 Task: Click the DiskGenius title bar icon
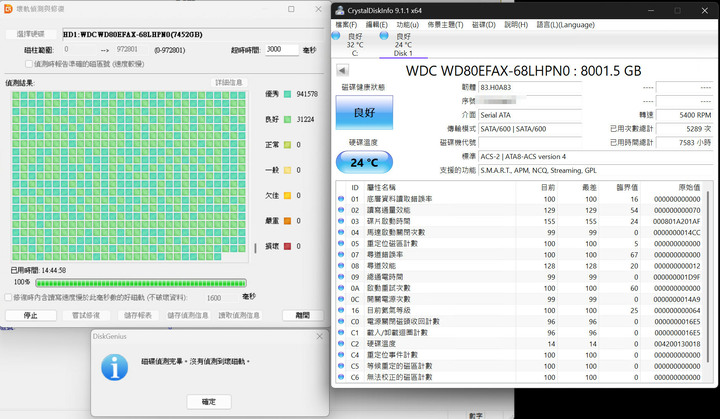(8, 9)
